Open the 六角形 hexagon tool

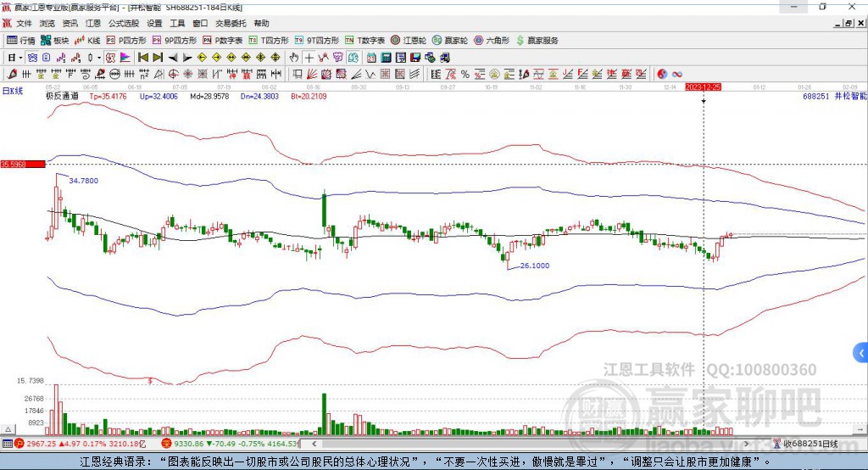click(x=492, y=41)
